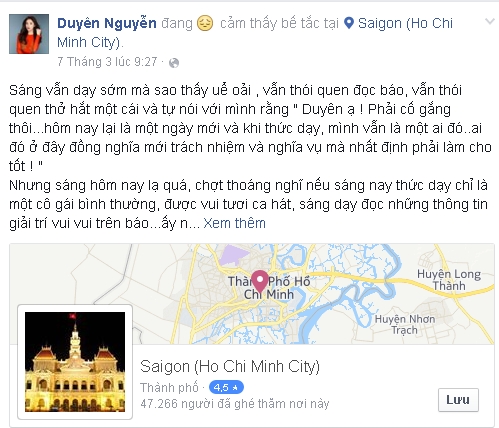Screen dimensions: 499x428
Task: Click the Thành phố category label
Action: [x=169, y=388]
